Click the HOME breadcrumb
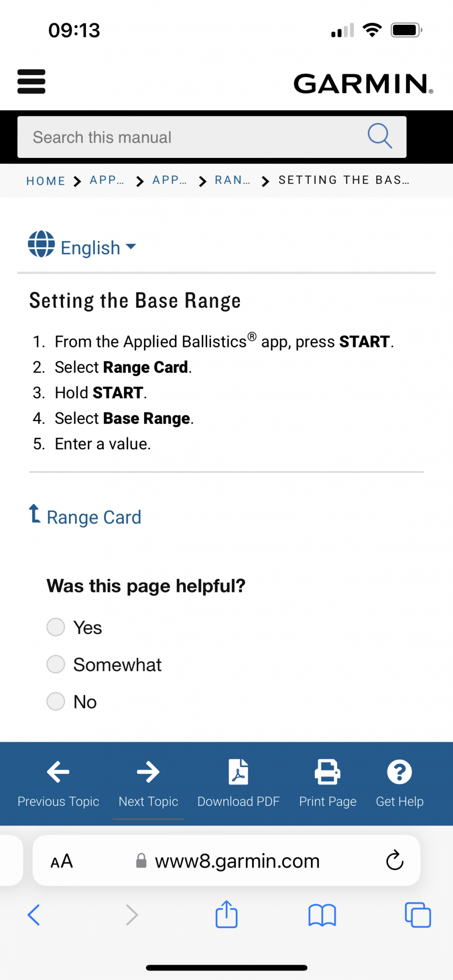This screenshot has height=980, width=453. coord(46,181)
